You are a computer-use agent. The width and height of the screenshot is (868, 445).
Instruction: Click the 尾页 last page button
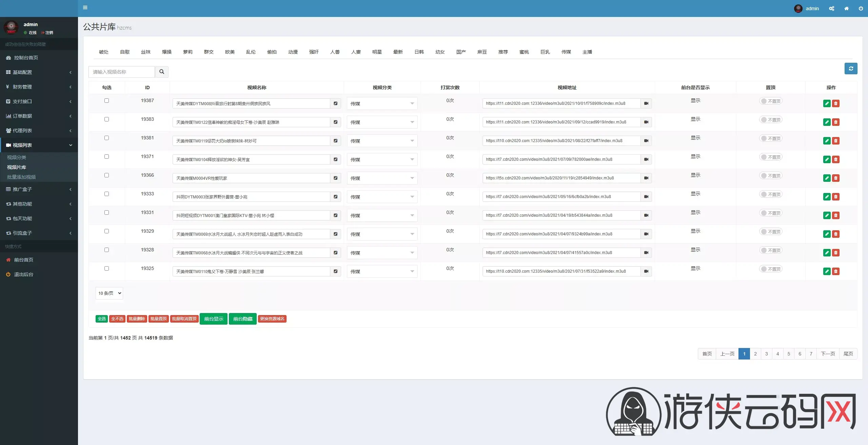848,354
